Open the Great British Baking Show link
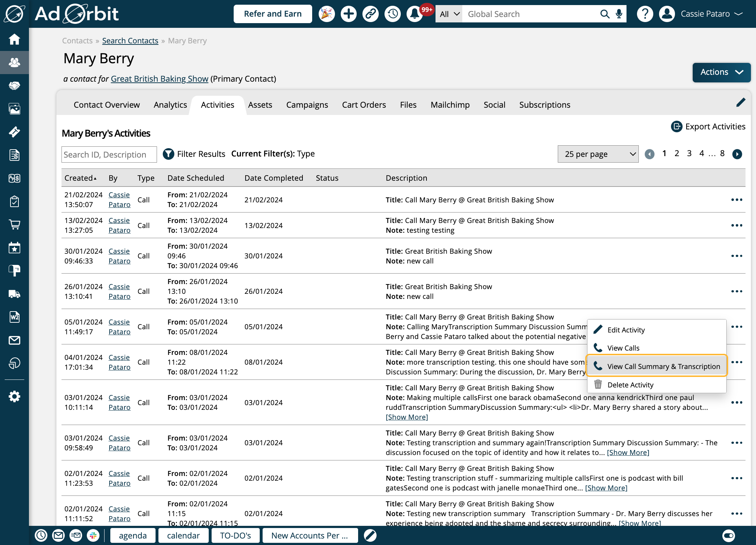Image resolution: width=756 pixels, height=545 pixels. (x=160, y=79)
